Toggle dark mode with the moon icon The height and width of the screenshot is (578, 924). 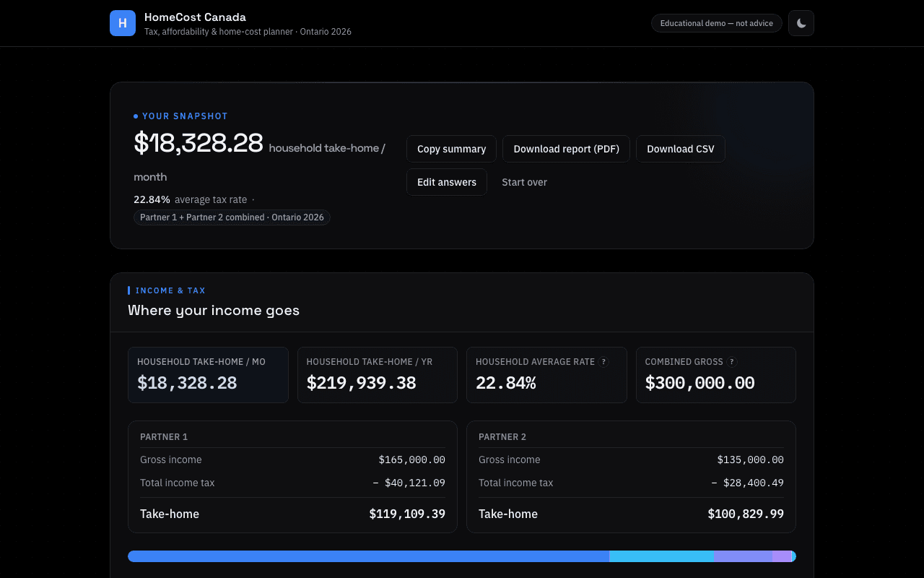tap(801, 23)
